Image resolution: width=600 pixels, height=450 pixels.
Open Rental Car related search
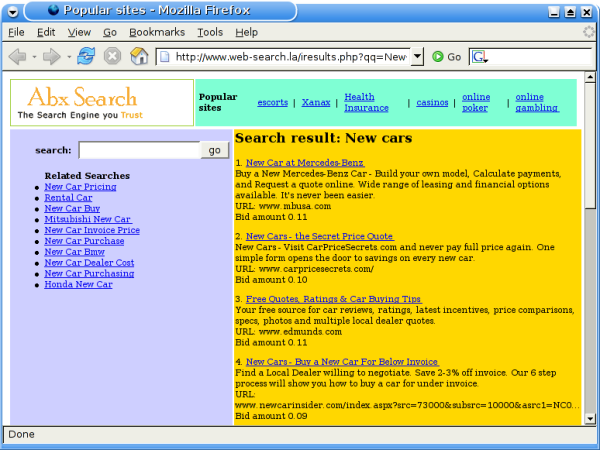pos(68,198)
